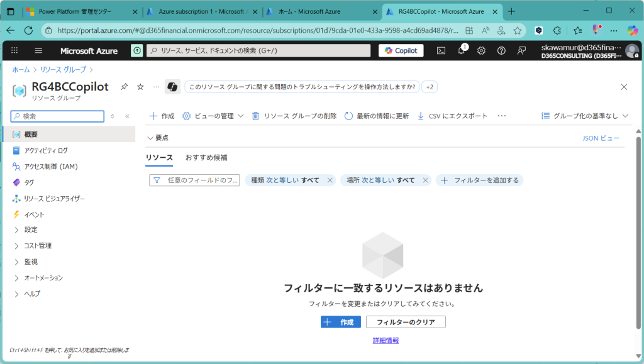
Task: Click the expand/collapse sort arrows beside search
Action: tap(113, 116)
